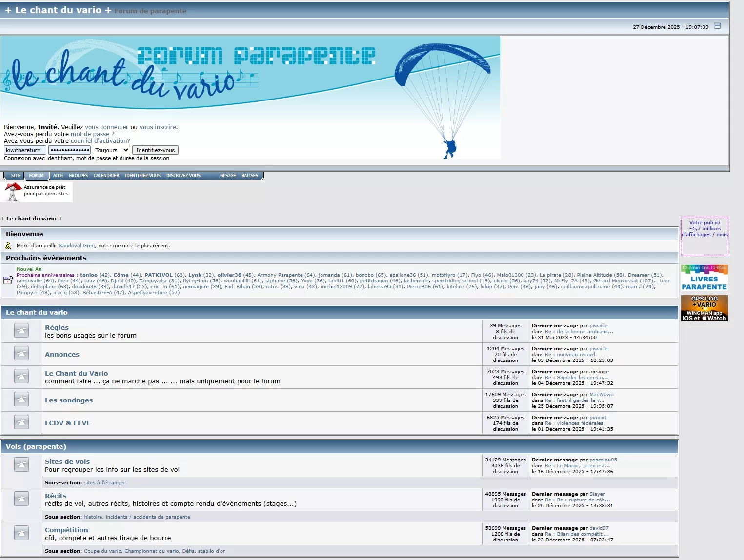Open the BALISES menu item
This screenshot has width=744, height=560.
tap(249, 176)
